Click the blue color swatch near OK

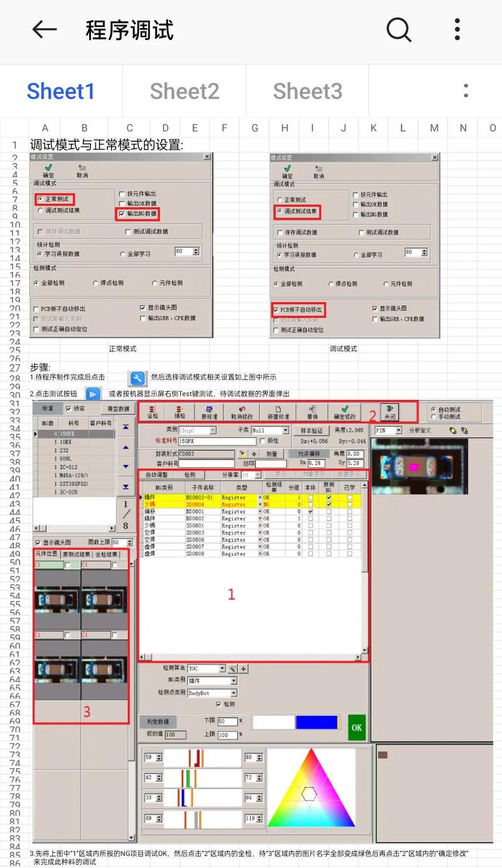point(317,721)
